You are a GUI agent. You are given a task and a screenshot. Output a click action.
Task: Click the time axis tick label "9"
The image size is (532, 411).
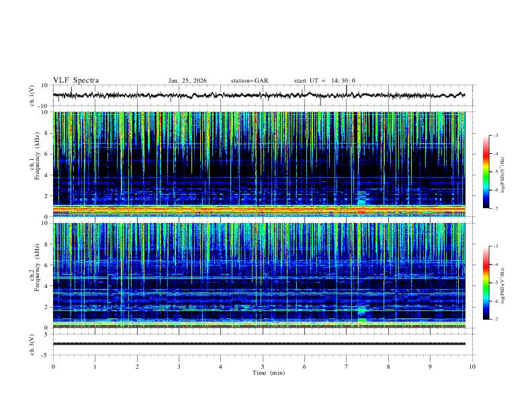[430, 367]
